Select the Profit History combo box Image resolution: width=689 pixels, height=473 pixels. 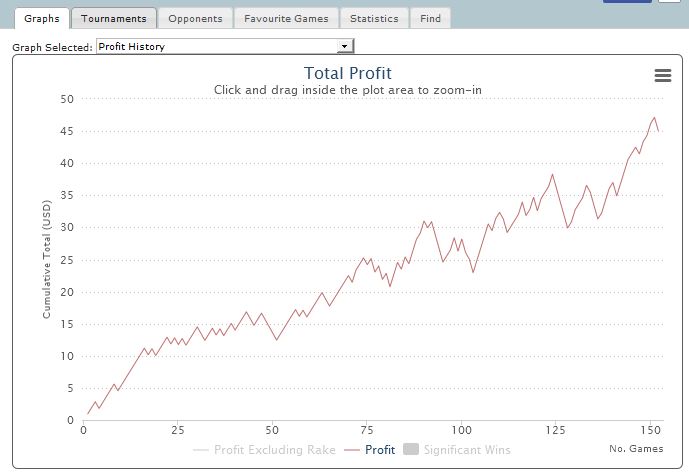[x=225, y=46]
